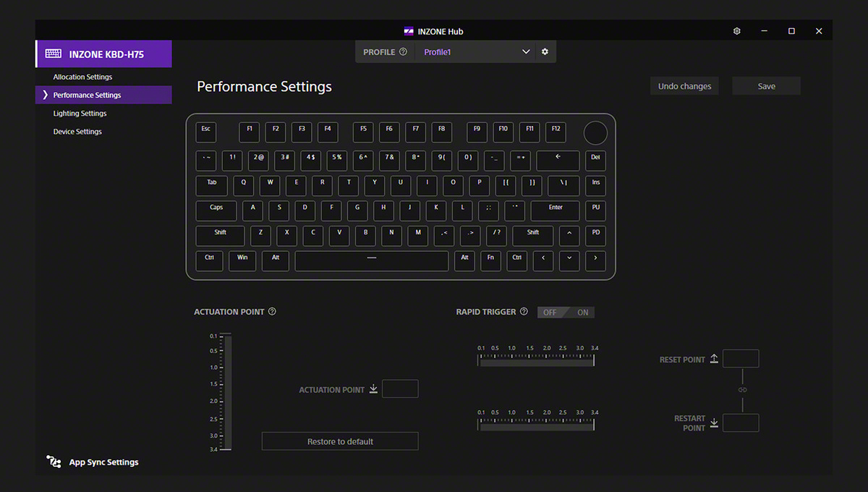
Task: Select the S key
Action: tap(278, 211)
